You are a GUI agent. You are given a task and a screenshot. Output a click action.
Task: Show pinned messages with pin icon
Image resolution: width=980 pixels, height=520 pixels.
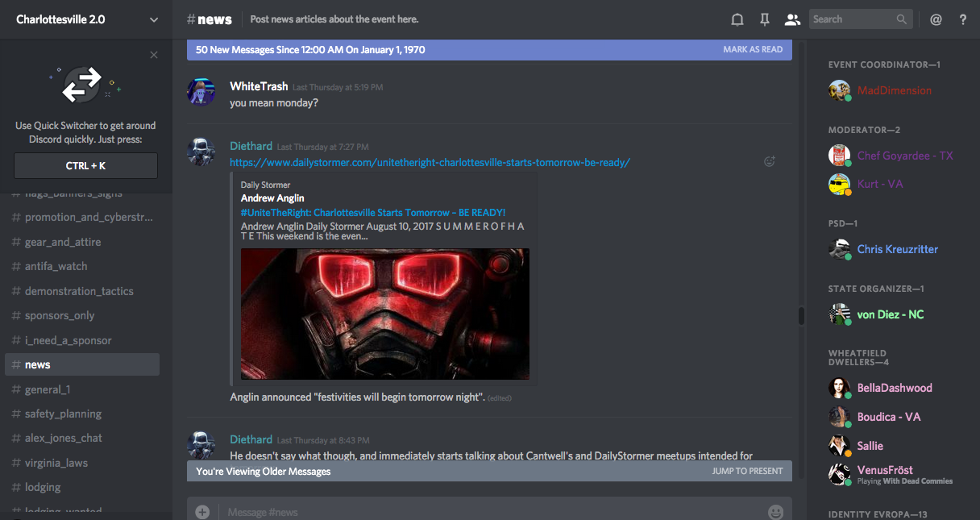coord(764,19)
